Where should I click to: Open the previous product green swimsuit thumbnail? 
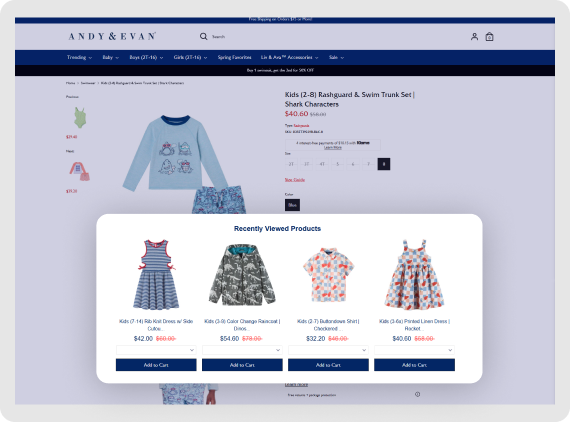(x=80, y=117)
